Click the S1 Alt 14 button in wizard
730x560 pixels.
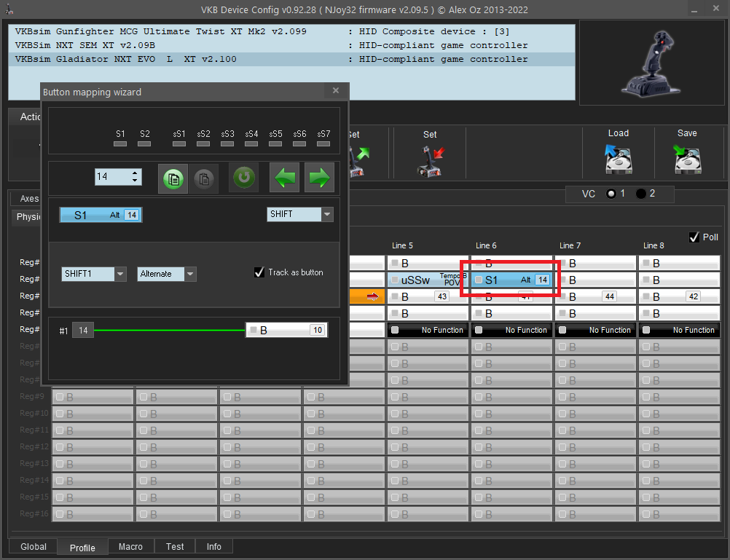(101, 215)
